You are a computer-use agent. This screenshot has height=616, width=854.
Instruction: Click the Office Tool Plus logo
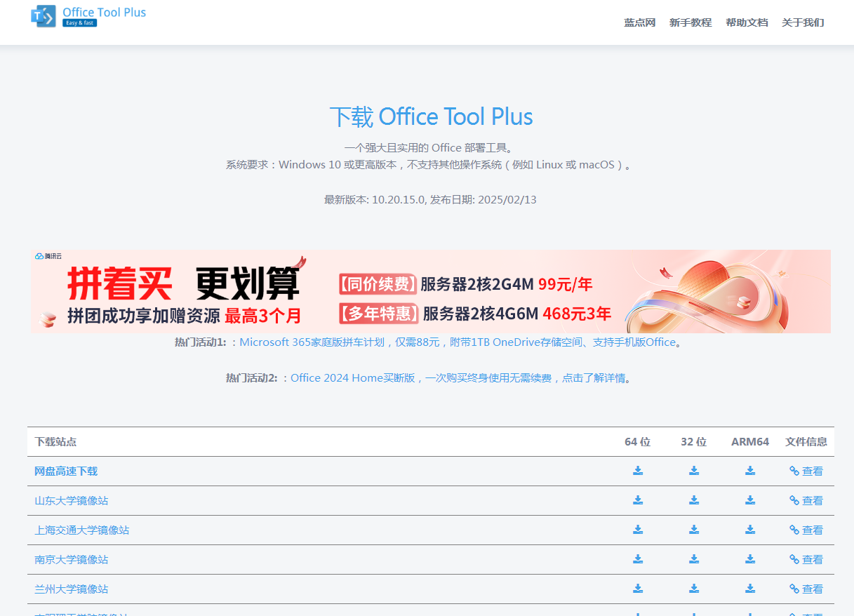[88, 16]
